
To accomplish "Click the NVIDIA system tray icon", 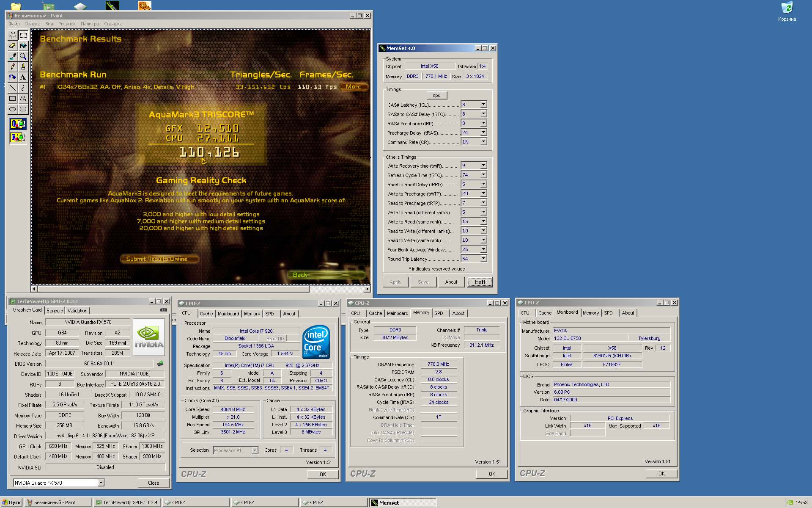I will (x=790, y=502).
